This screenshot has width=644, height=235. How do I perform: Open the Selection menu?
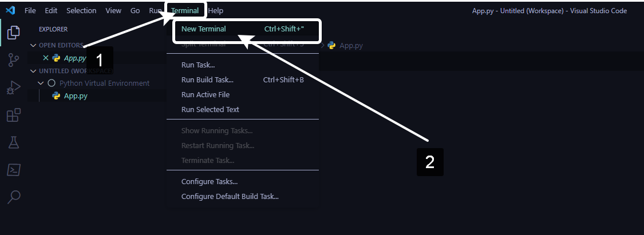[x=81, y=10]
